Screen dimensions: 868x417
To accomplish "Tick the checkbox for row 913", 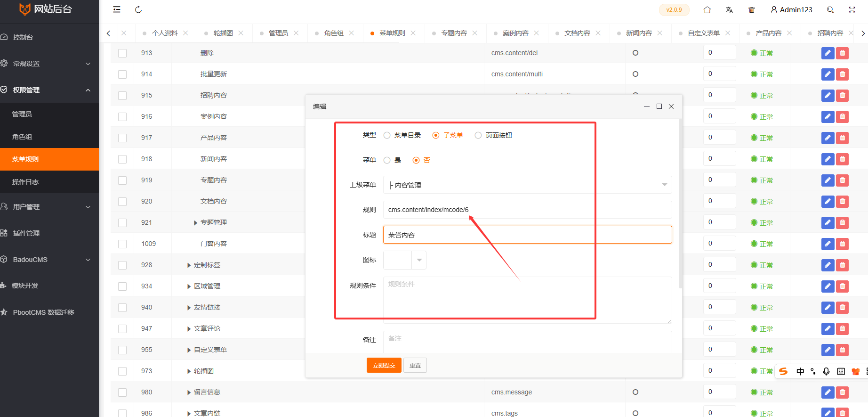I will click(122, 53).
